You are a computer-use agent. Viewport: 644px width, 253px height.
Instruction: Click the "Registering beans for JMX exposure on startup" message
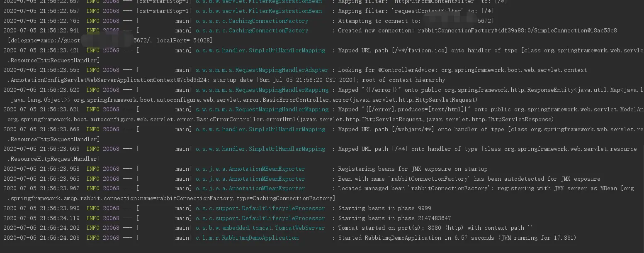pos(413,169)
